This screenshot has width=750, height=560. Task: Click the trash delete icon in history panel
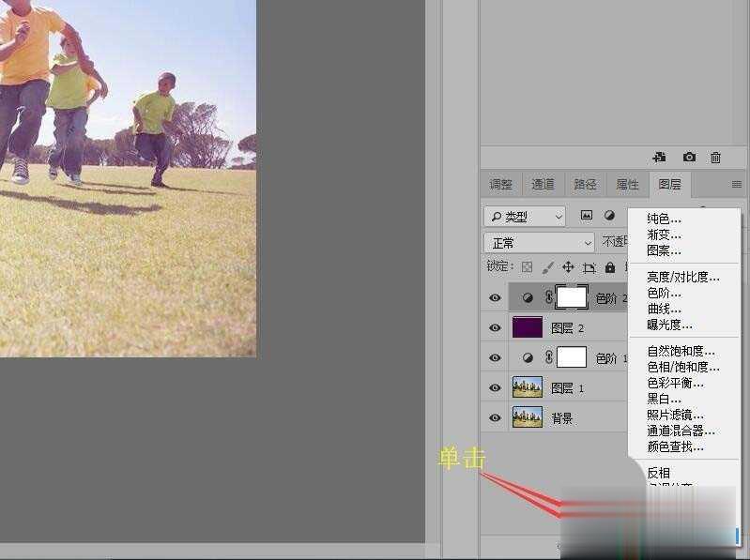(x=715, y=158)
